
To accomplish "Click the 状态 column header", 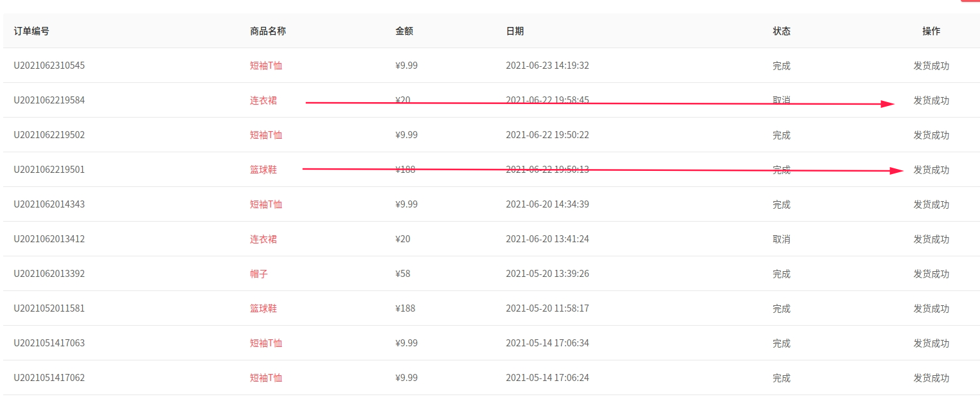I will 781,31.
